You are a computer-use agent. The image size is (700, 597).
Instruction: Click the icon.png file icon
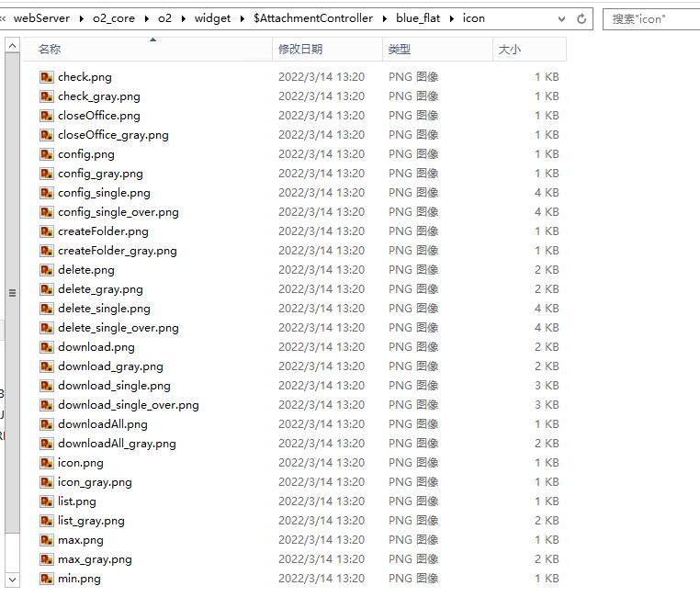(x=47, y=463)
